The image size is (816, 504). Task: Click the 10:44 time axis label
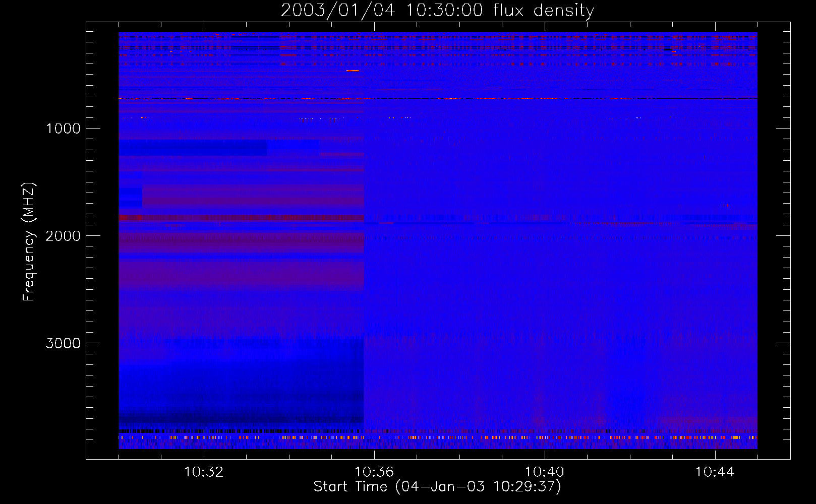point(715,472)
